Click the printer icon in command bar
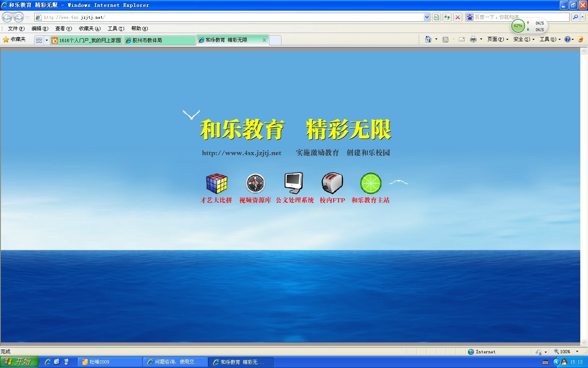The image size is (588, 368). 473,39
